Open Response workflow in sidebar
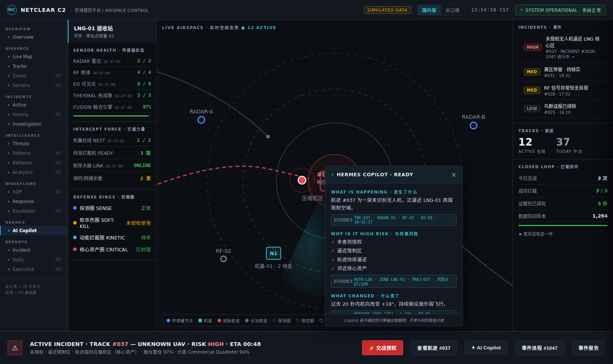Screen dimensions: 613x364 34,202
